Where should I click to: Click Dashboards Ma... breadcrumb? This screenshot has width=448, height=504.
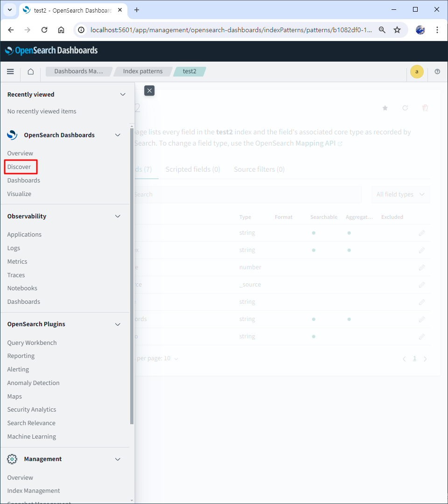78,71
